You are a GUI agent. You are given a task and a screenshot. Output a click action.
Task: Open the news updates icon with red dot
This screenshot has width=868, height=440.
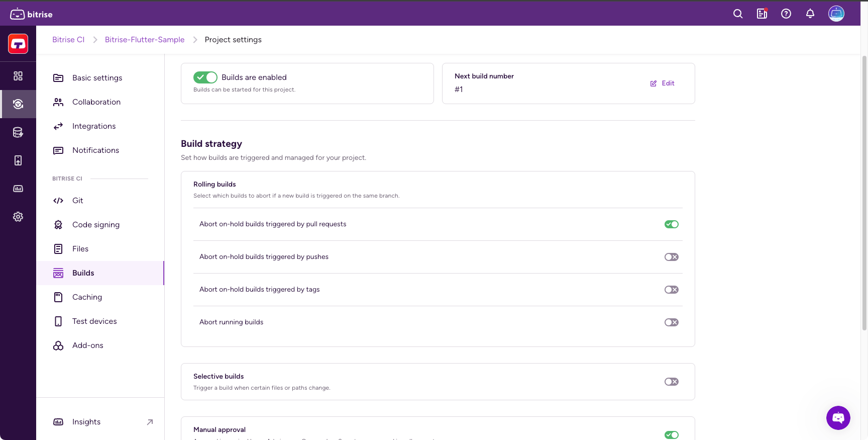click(x=762, y=14)
